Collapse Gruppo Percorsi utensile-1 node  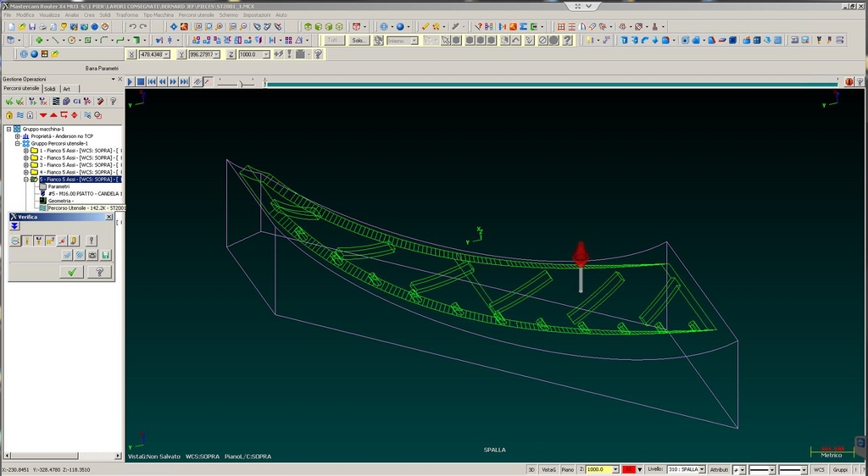17,143
